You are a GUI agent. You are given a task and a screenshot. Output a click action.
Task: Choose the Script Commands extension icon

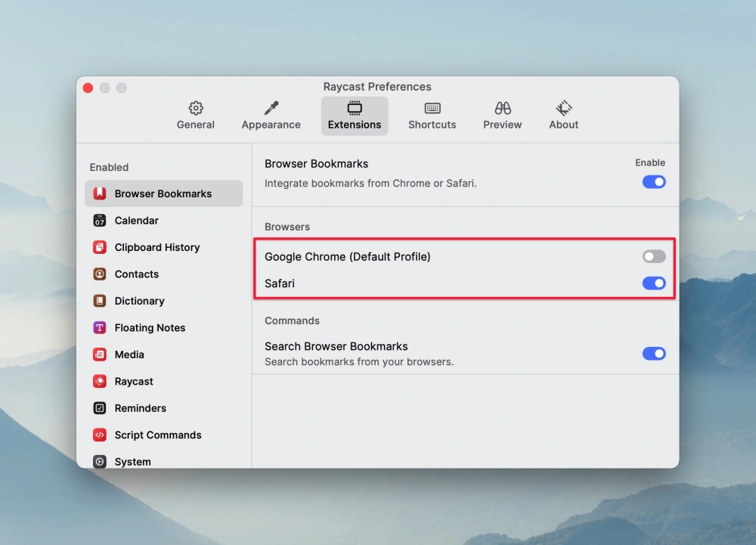[x=99, y=435]
